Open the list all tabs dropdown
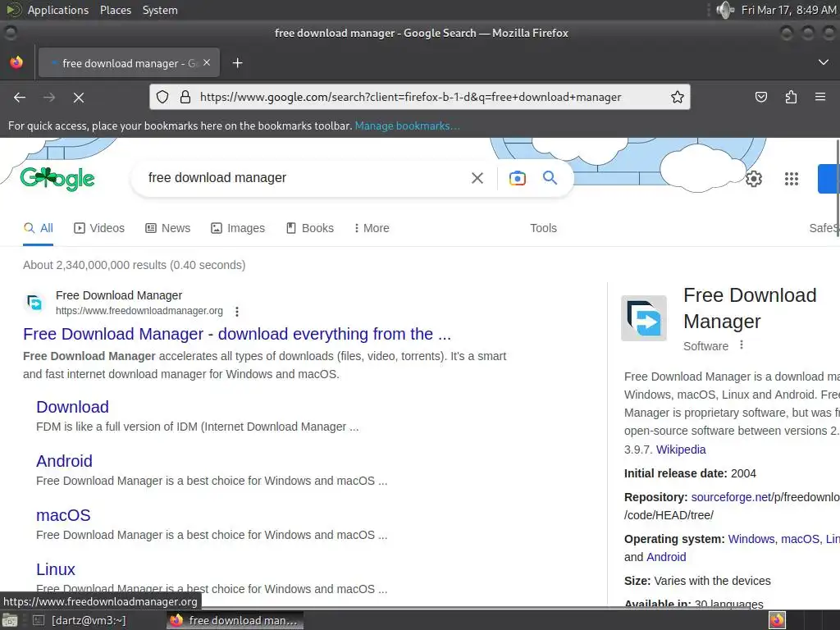The width and height of the screenshot is (840, 630). (x=824, y=62)
